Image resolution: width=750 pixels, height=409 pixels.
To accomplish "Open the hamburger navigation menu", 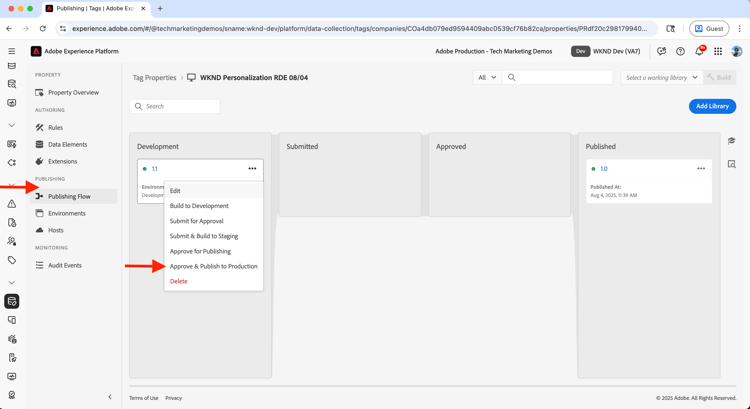I will click(x=12, y=51).
